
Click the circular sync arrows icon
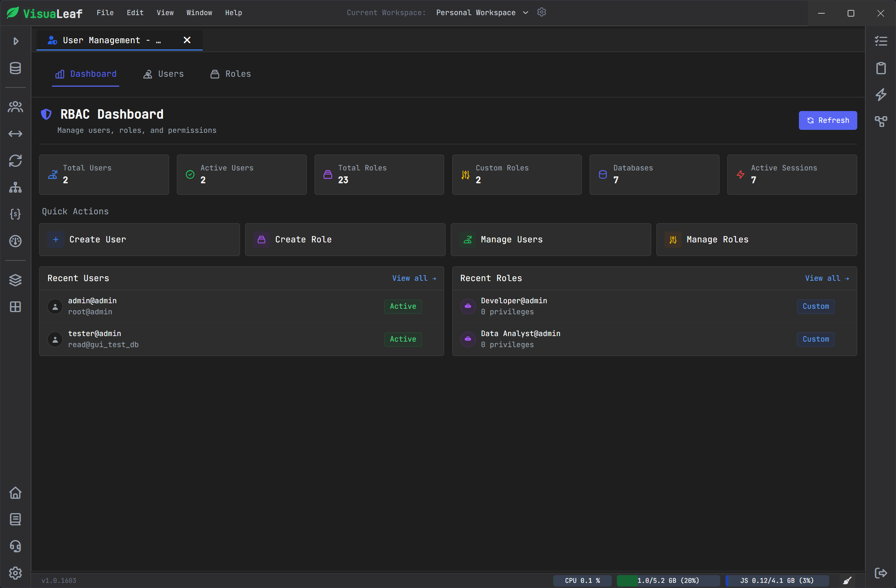point(16,160)
